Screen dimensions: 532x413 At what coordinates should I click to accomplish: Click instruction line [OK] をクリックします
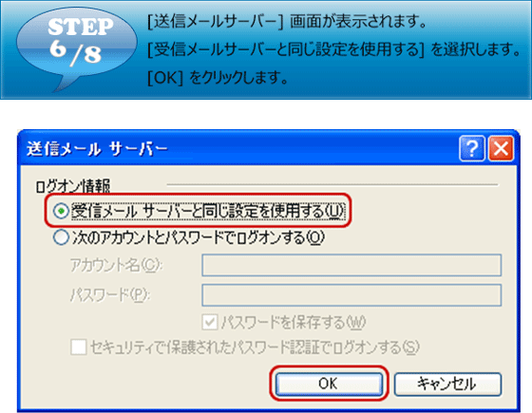pyautogui.click(x=218, y=78)
